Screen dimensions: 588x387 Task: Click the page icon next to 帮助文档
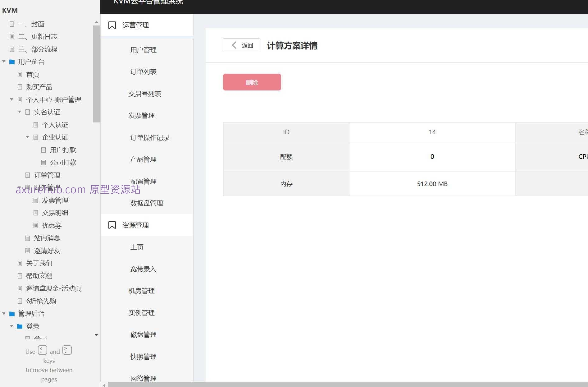[20, 276]
